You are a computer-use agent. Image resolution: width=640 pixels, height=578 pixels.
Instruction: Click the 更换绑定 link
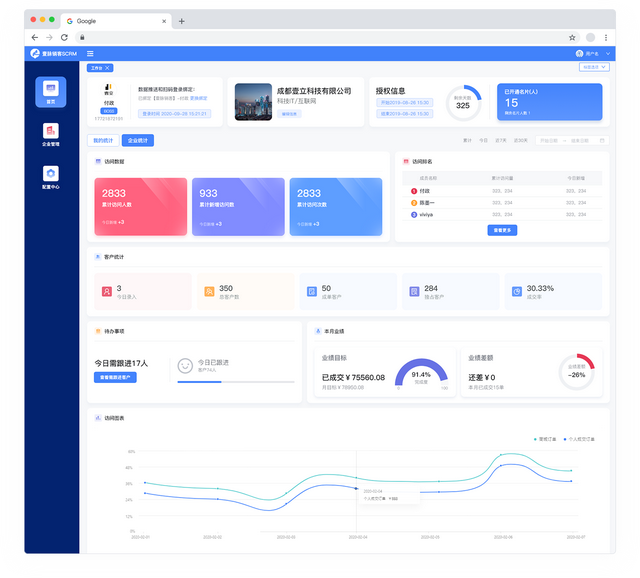(199, 98)
